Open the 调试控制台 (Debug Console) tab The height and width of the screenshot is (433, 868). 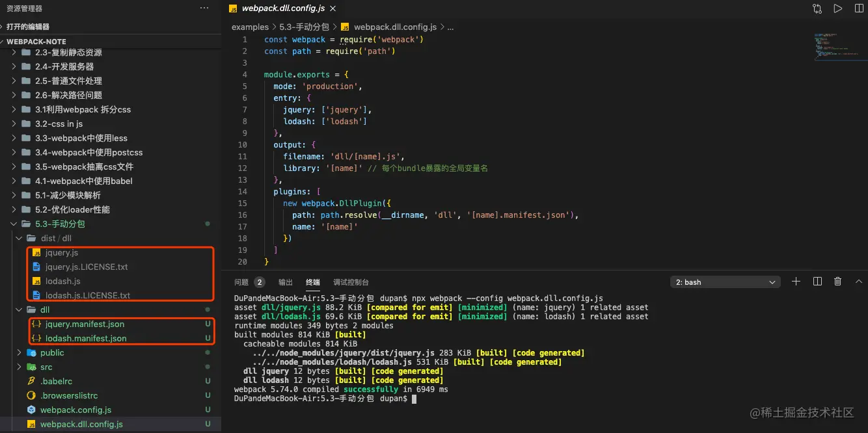click(351, 282)
